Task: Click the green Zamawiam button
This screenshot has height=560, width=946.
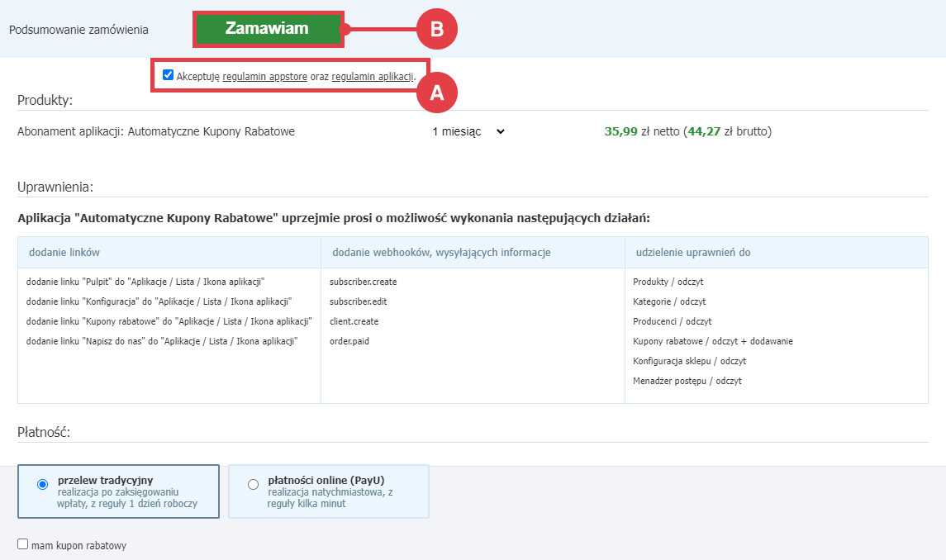Action: 267,29
